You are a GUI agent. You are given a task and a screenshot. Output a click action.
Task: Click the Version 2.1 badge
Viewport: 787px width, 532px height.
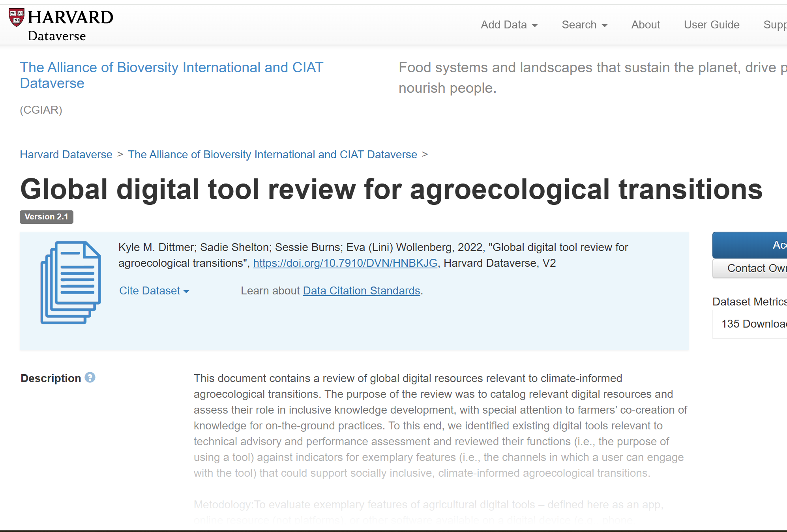(47, 217)
